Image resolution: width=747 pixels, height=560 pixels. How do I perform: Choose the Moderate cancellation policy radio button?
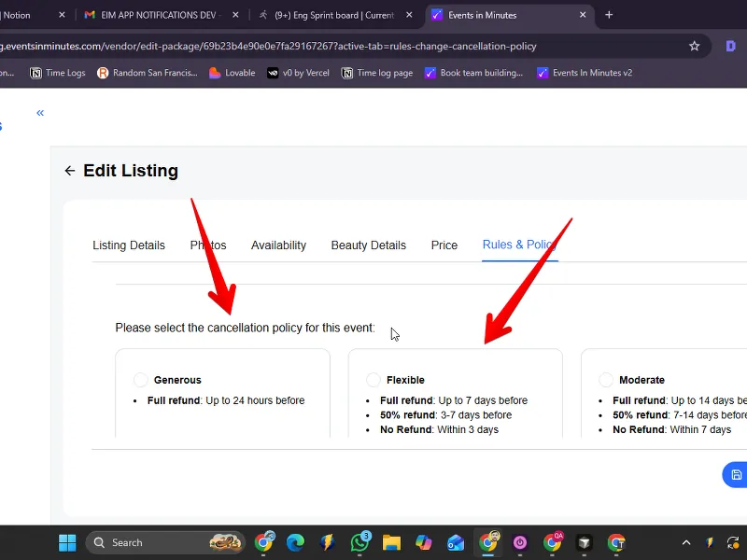coord(606,380)
